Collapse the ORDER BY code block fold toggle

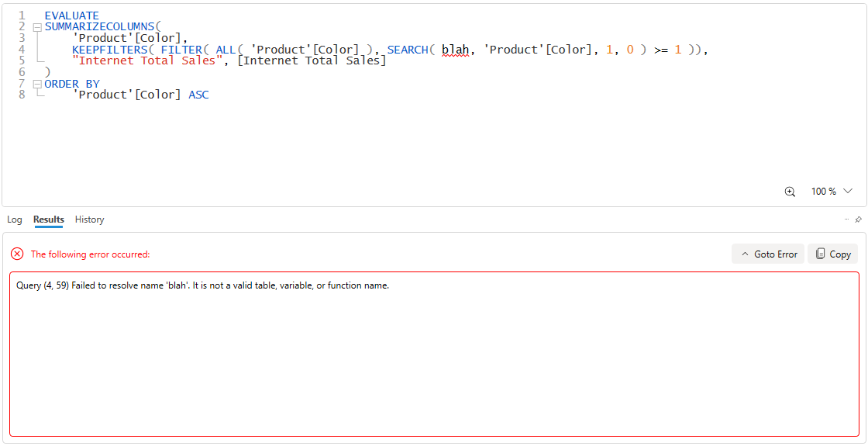[x=37, y=84]
